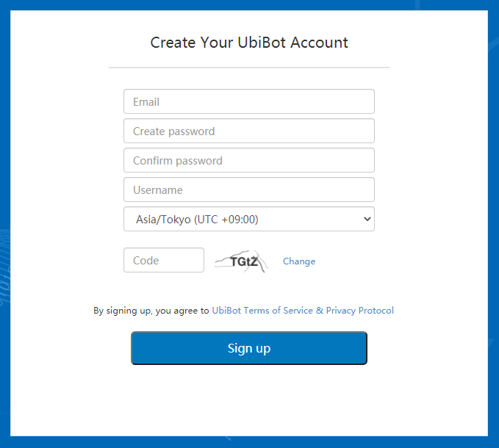Image resolution: width=499 pixels, height=448 pixels.
Task: Click the faint pattern on the left border
Action: [4, 269]
